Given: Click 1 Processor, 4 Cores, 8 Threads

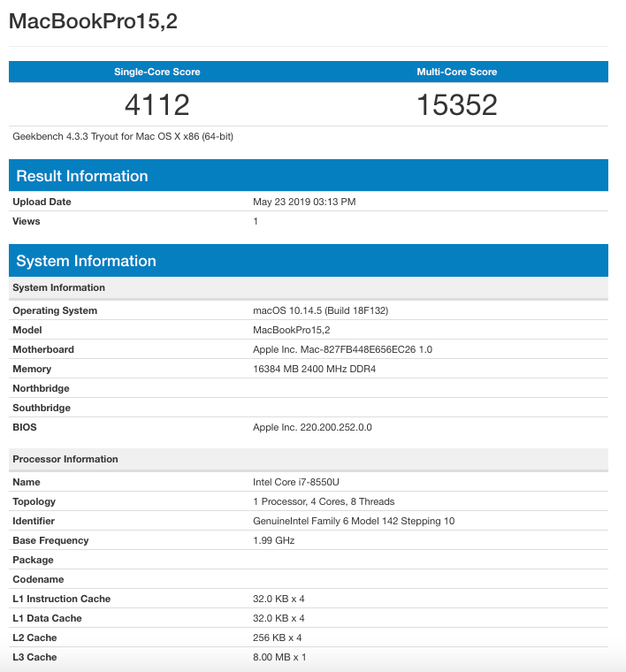Looking at the screenshot, I should pos(324,501).
